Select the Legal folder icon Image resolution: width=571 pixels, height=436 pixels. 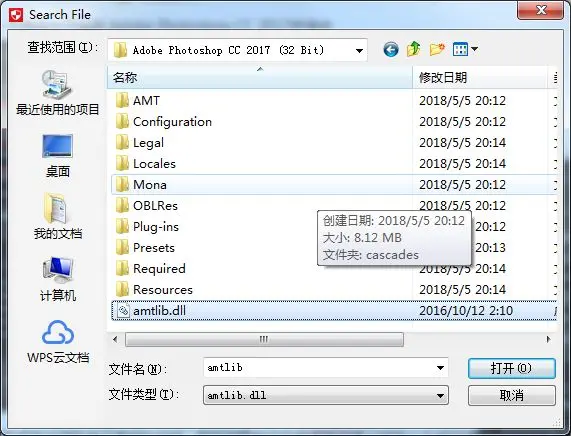[x=122, y=142]
